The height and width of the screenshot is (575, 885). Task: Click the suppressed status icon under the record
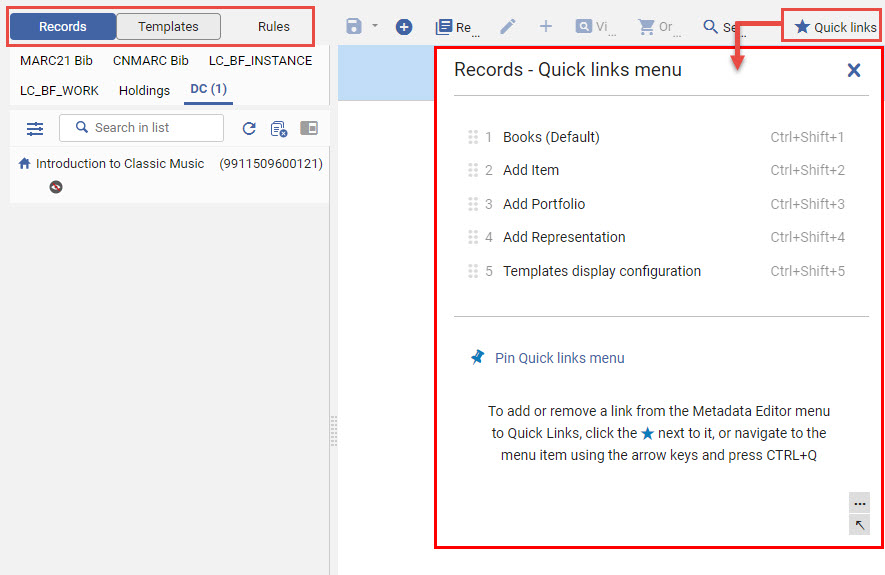click(55, 187)
